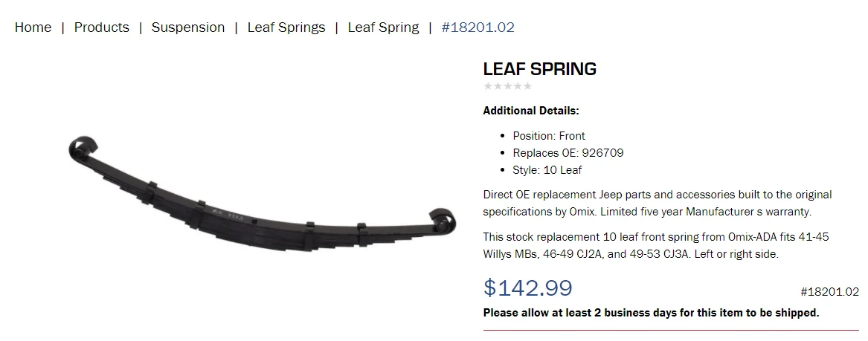
Task: Select the third rating star
Action: point(507,85)
